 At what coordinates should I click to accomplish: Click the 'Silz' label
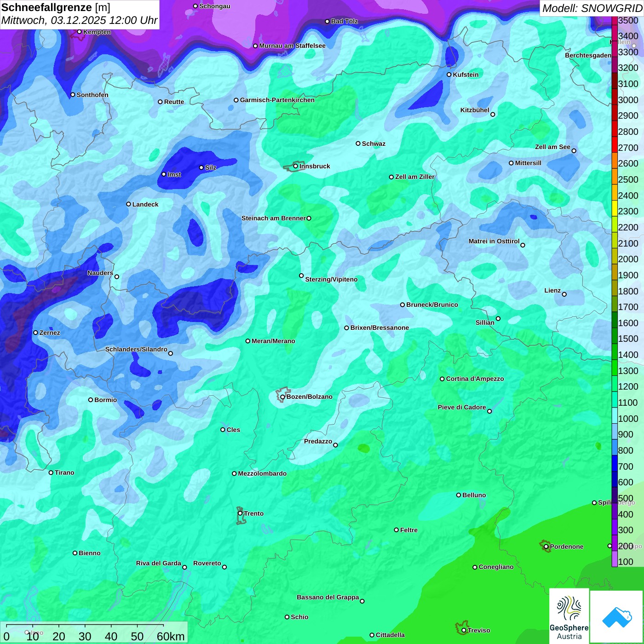[x=211, y=167]
